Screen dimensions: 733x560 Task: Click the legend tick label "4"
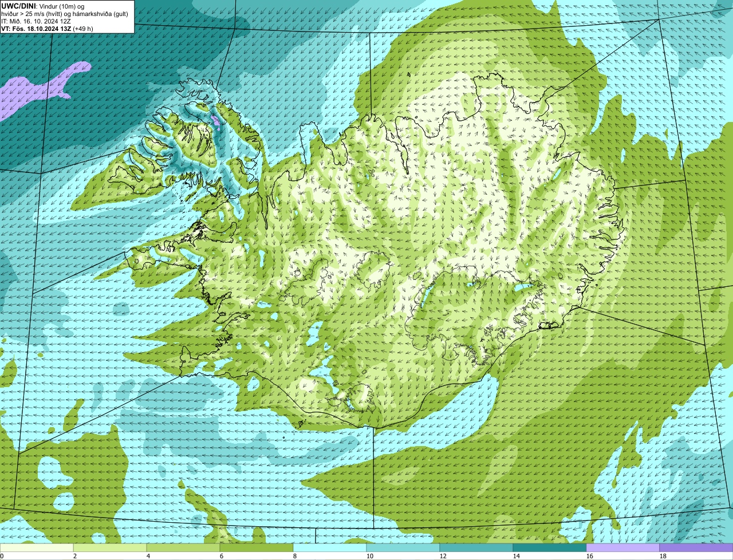coord(148,556)
